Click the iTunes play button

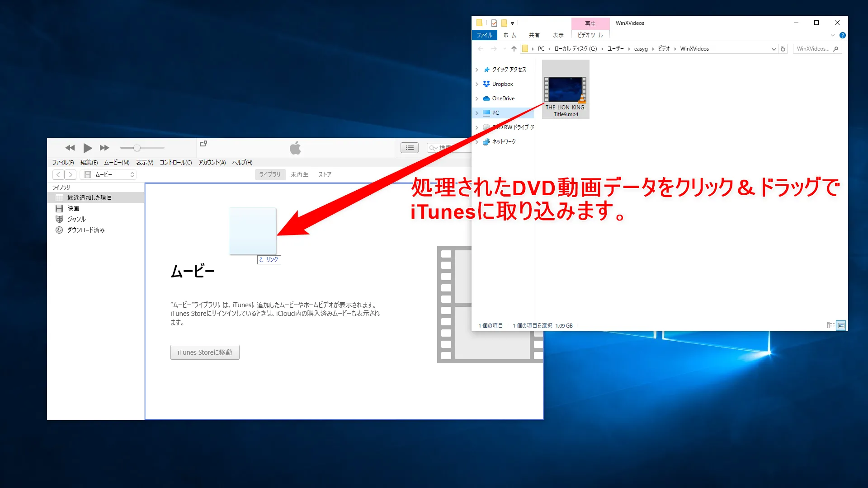click(88, 148)
